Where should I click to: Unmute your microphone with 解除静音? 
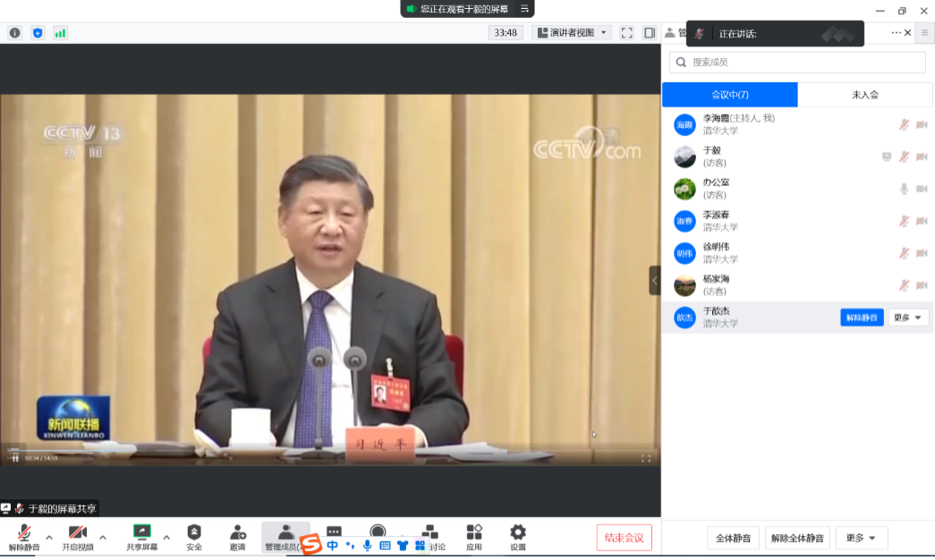(24, 538)
